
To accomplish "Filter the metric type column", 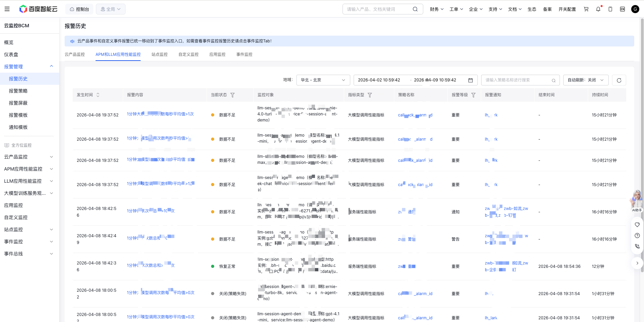I will coord(370,95).
